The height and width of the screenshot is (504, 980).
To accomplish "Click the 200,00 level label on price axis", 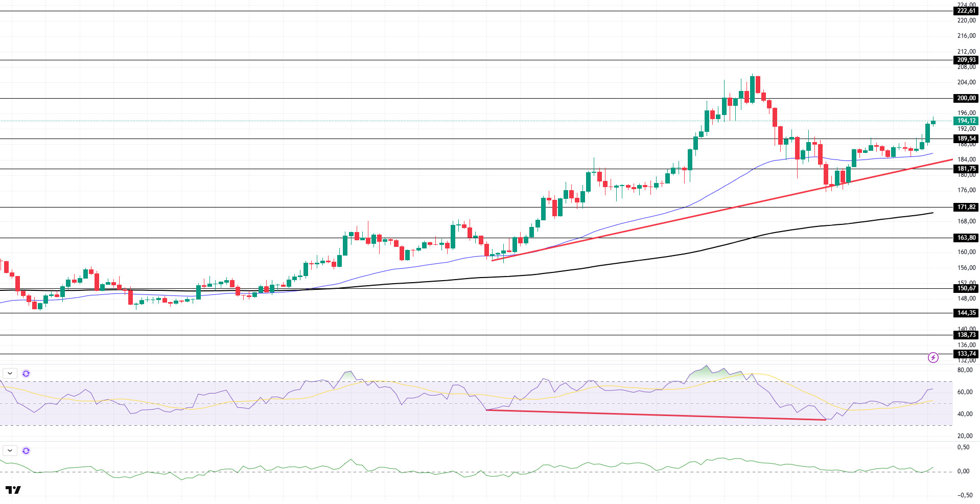I will tap(966, 98).
